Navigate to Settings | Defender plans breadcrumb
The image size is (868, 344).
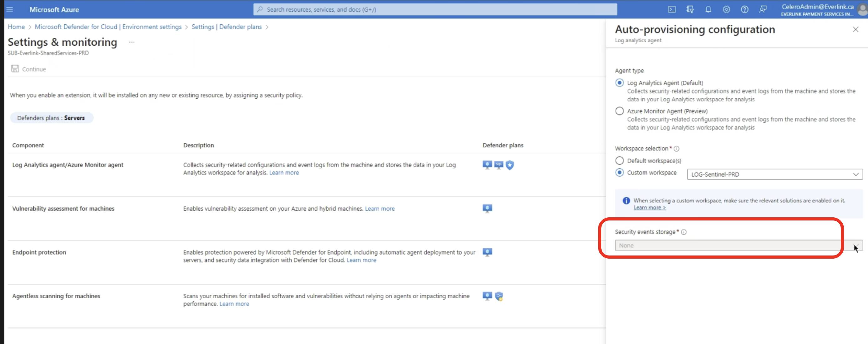(226, 27)
